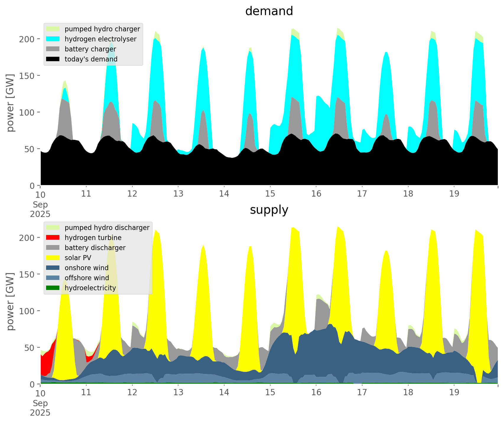Image resolution: width=504 pixels, height=423 pixels.
Task: Click the red hydrogen turbine legend swatch
Action: pos(53,238)
